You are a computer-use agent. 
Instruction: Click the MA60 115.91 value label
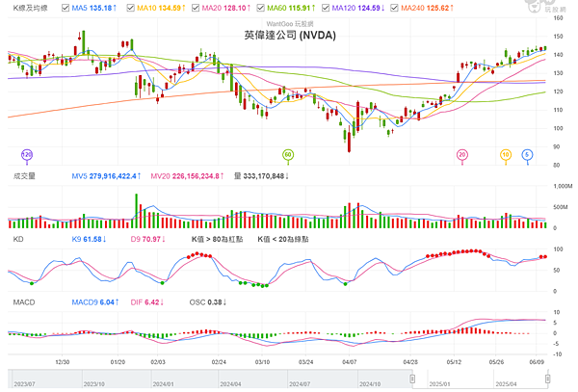click(x=291, y=8)
